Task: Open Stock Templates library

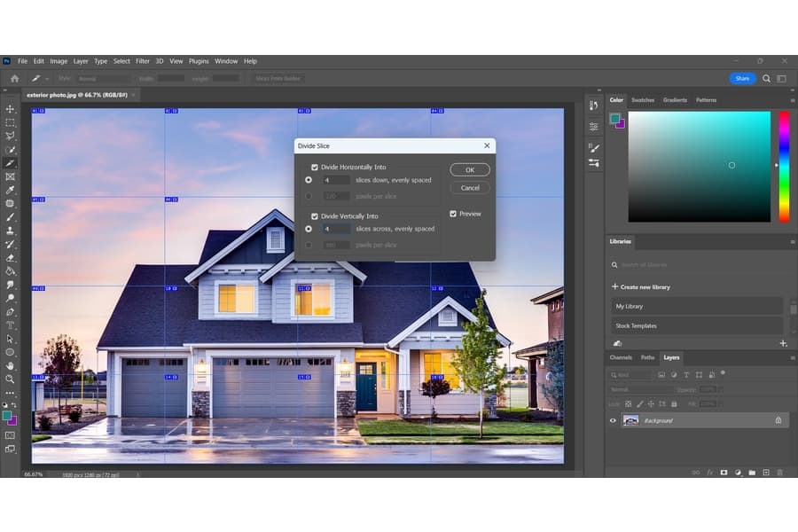Action: [x=696, y=325]
